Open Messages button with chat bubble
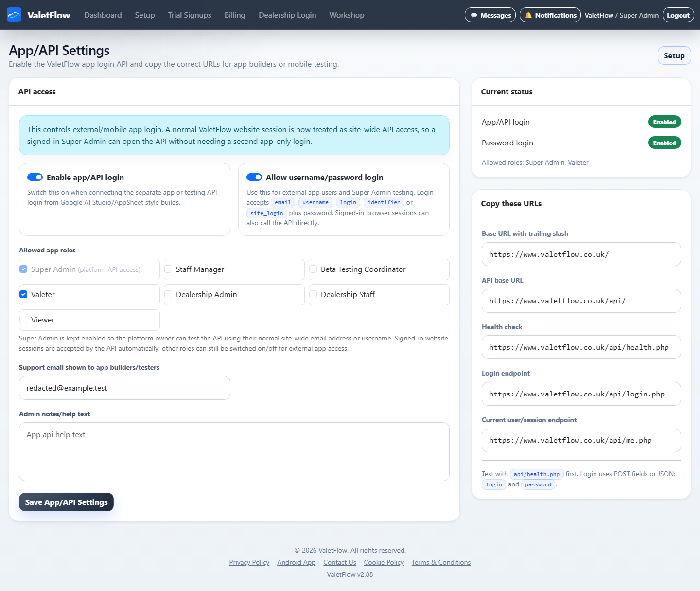The width and height of the screenshot is (700, 591). pos(490,15)
